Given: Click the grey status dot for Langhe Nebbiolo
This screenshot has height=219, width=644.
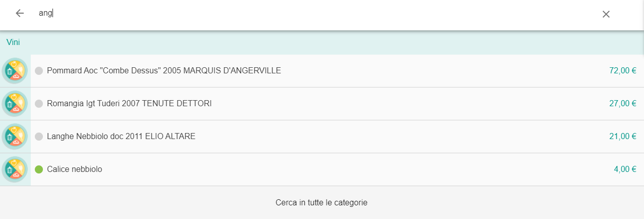Looking at the screenshot, I should [x=39, y=137].
